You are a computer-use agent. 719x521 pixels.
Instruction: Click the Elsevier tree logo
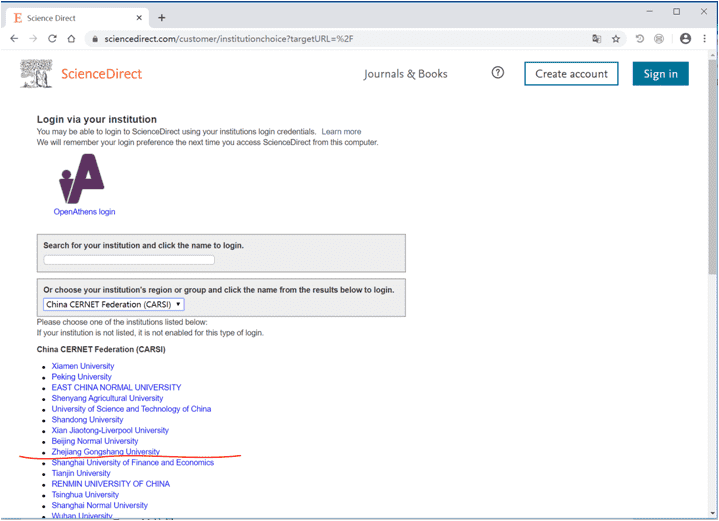coord(37,73)
